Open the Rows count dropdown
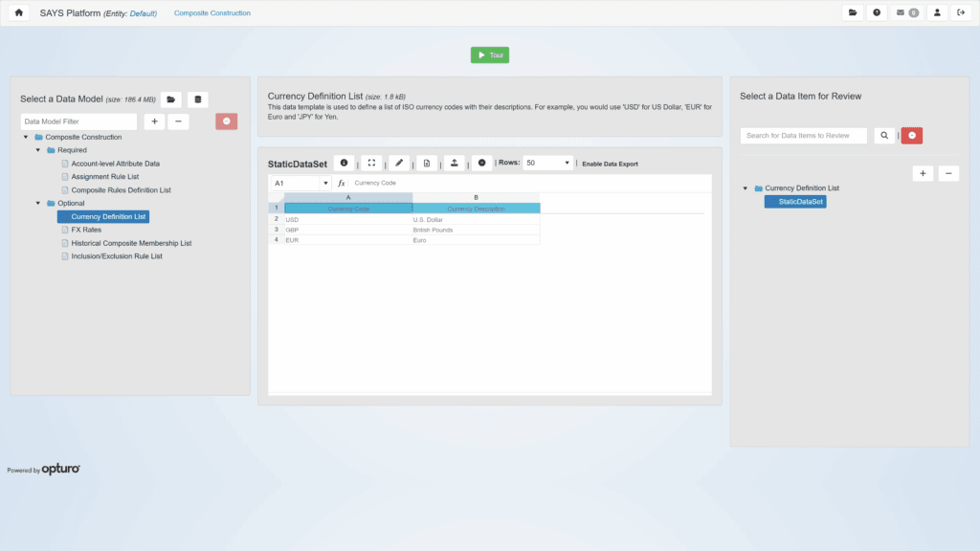This screenshot has height=551, width=980. [x=547, y=164]
